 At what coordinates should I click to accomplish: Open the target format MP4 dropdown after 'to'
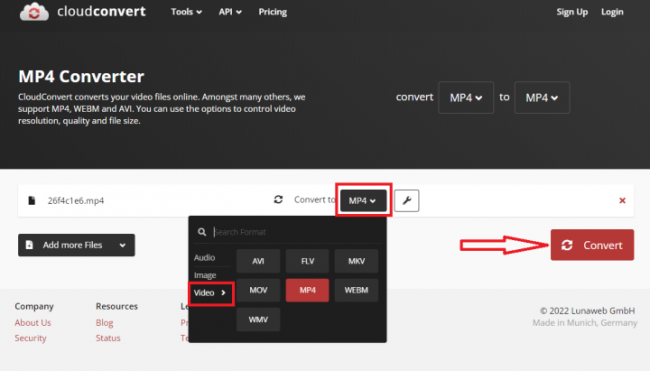coord(542,98)
